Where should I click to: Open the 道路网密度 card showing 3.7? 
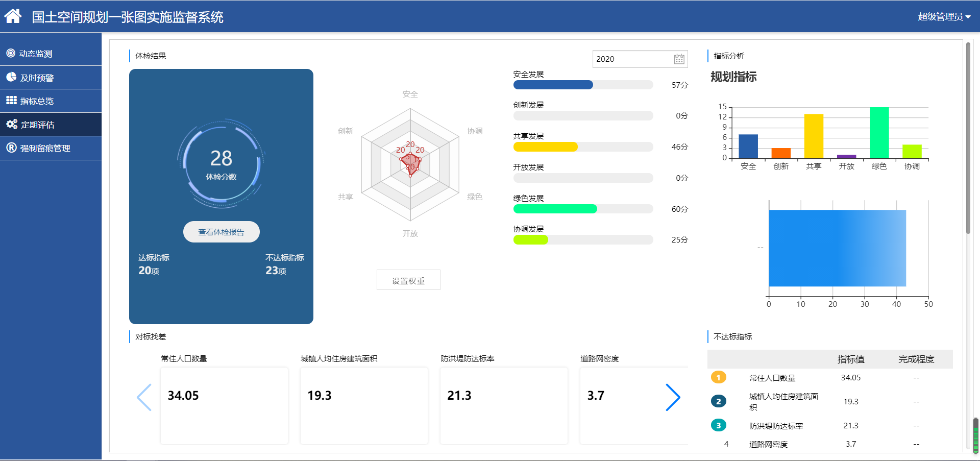click(x=634, y=405)
